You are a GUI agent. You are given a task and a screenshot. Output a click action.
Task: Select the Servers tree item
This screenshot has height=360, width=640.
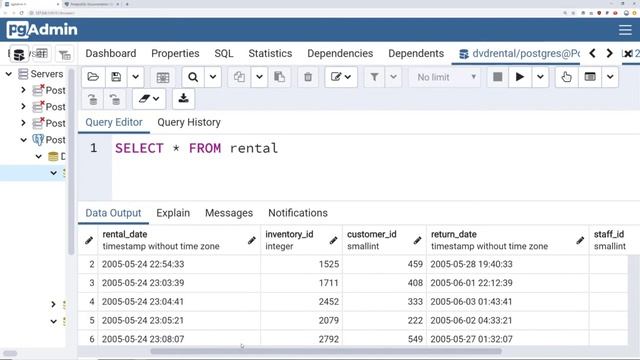pyautogui.click(x=47, y=74)
